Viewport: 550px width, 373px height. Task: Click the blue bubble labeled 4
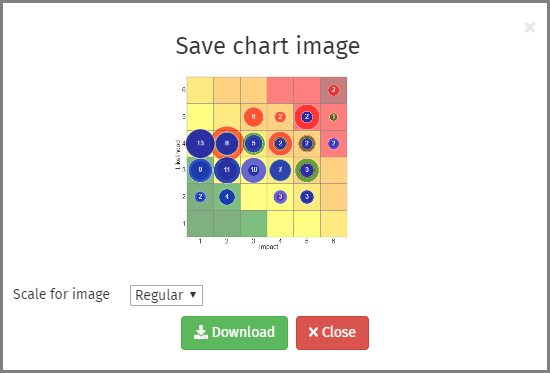tap(227, 197)
